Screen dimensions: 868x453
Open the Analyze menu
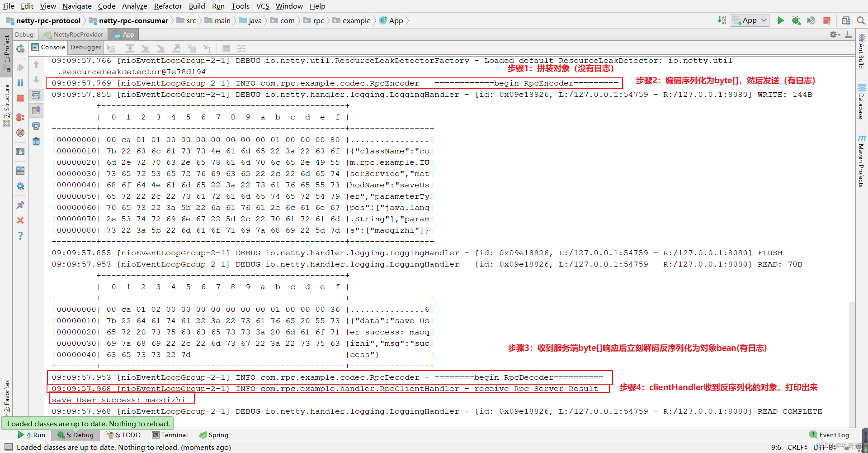(135, 6)
